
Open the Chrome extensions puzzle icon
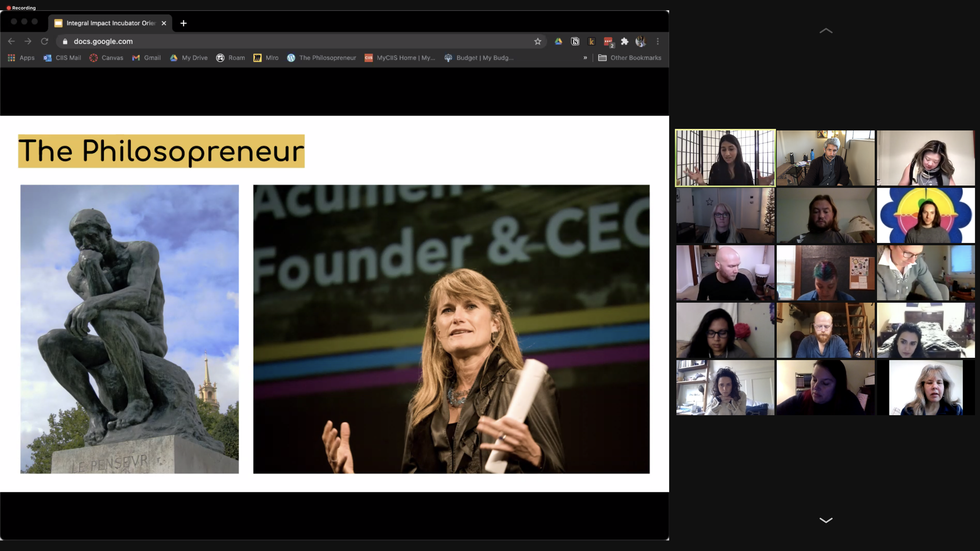click(624, 42)
